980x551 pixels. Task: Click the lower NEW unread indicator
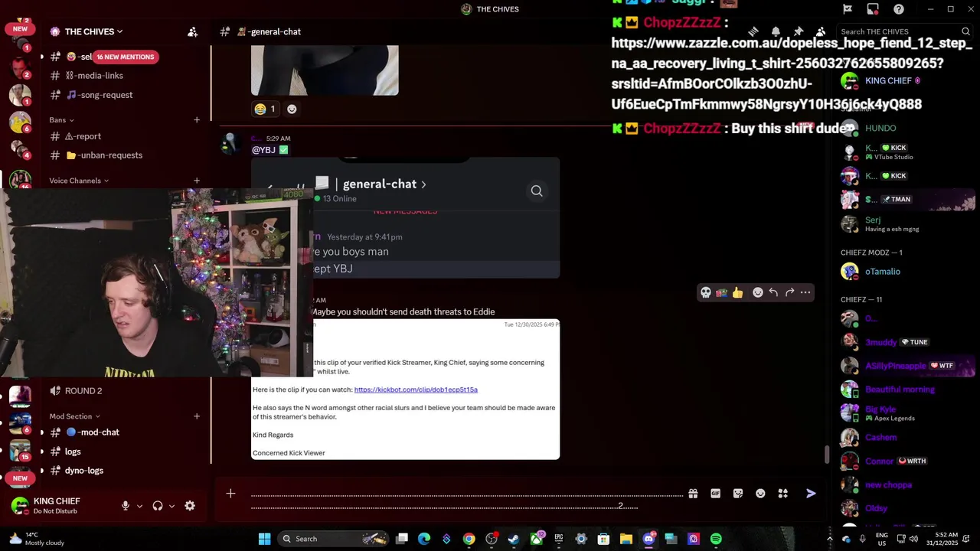point(20,478)
